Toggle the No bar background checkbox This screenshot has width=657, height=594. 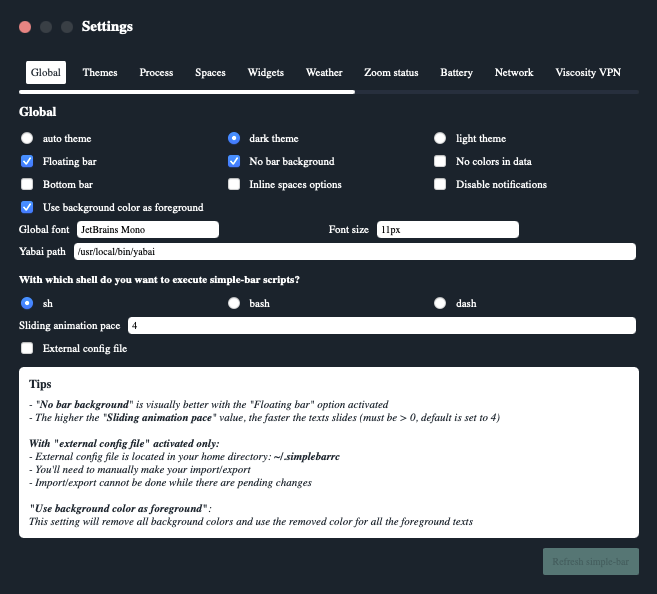234,161
